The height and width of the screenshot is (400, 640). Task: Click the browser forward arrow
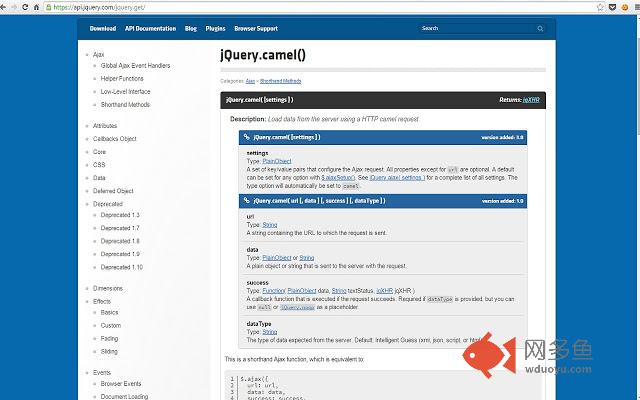[x=14, y=7]
